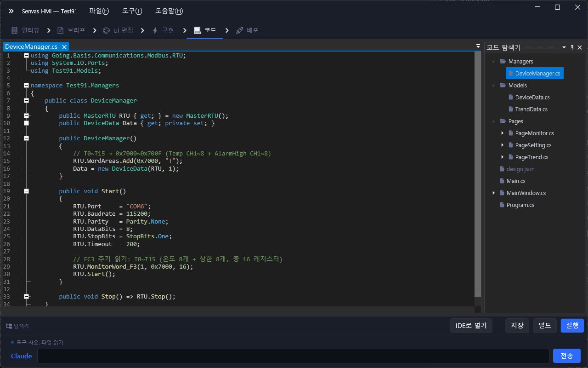Open the UI 편집 palette step
The height and width of the screenshot is (368, 588).
click(106, 30)
